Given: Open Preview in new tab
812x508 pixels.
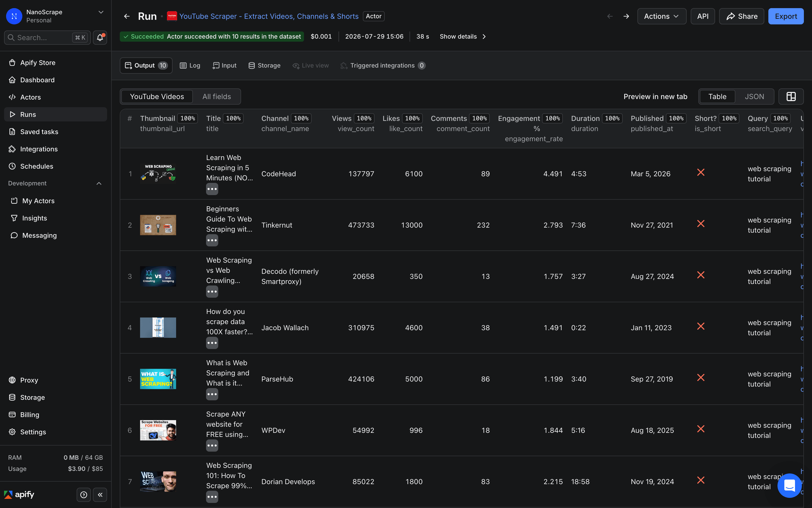Looking at the screenshot, I should [655, 97].
